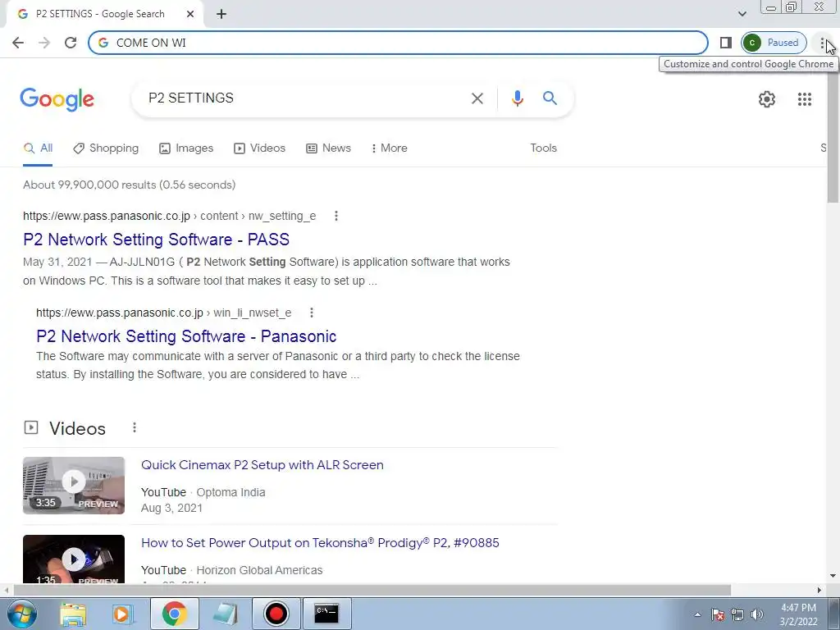Click the About 99,900,000 results text

tap(129, 185)
